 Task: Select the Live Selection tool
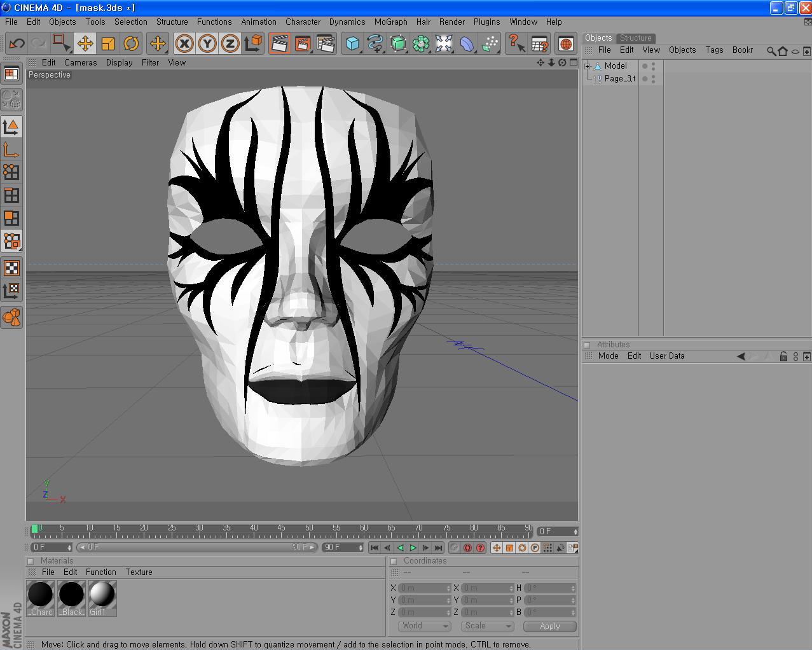tap(62, 43)
